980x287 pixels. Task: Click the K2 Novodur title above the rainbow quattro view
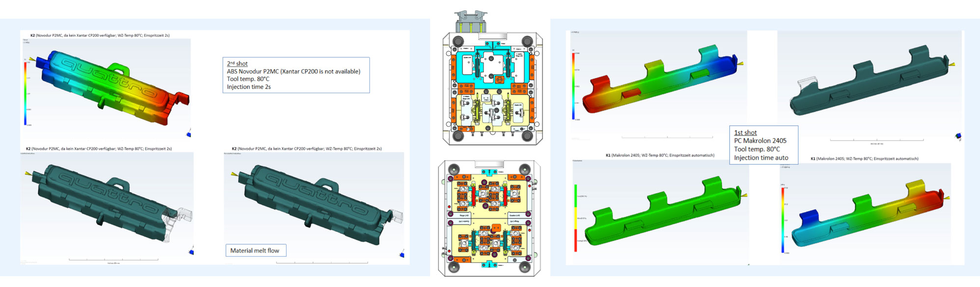100,35
